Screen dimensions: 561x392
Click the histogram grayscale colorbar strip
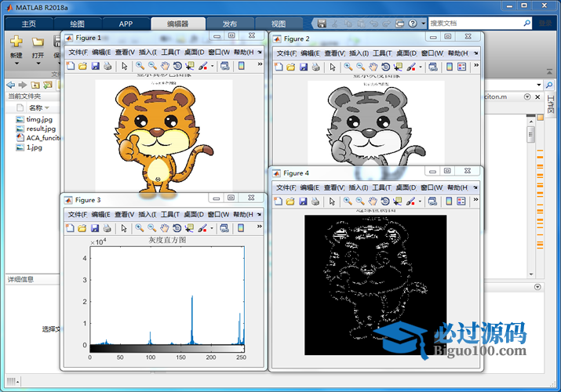click(167, 348)
